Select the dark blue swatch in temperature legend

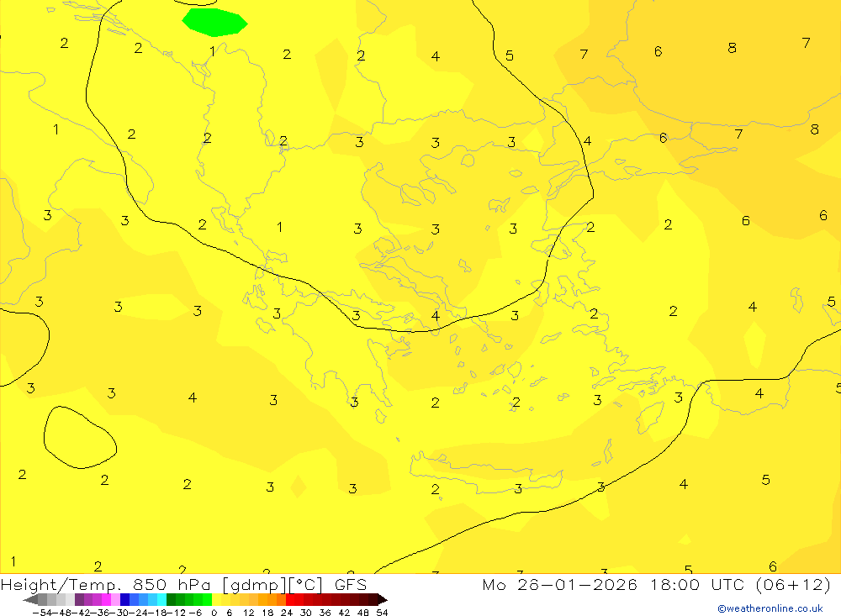click(124, 599)
